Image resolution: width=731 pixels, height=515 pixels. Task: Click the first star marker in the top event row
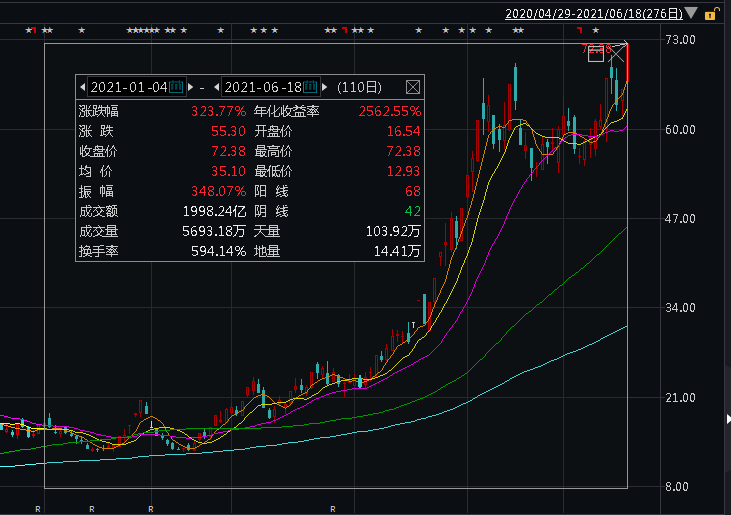(x=28, y=31)
